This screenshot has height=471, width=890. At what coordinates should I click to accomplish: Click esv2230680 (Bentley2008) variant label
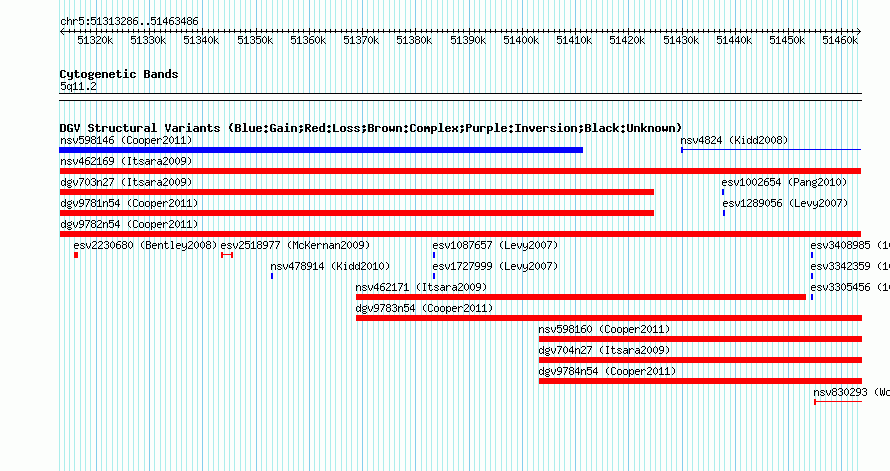coord(145,245)
